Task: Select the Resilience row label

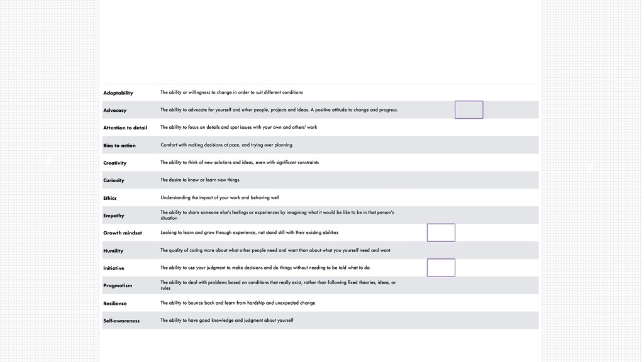Action: (114, 304)
